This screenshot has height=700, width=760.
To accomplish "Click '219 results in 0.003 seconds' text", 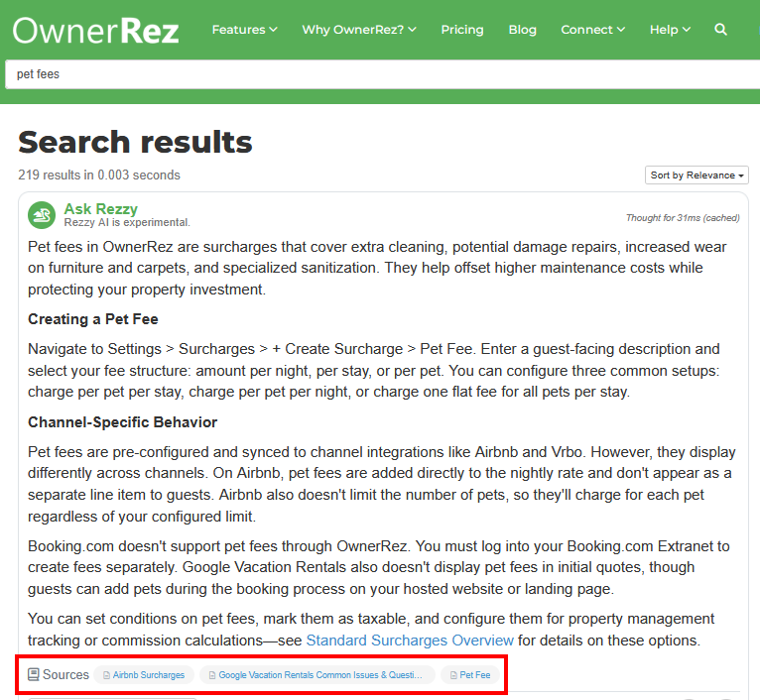I will click(x=99, y=175).
